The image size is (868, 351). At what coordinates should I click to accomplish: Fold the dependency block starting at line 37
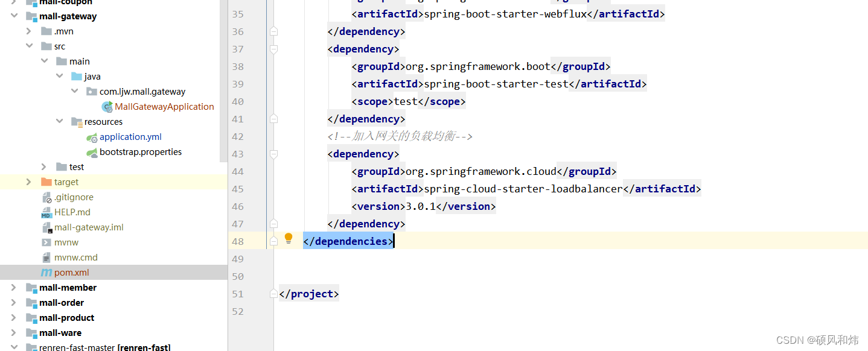tap(273, 49)
